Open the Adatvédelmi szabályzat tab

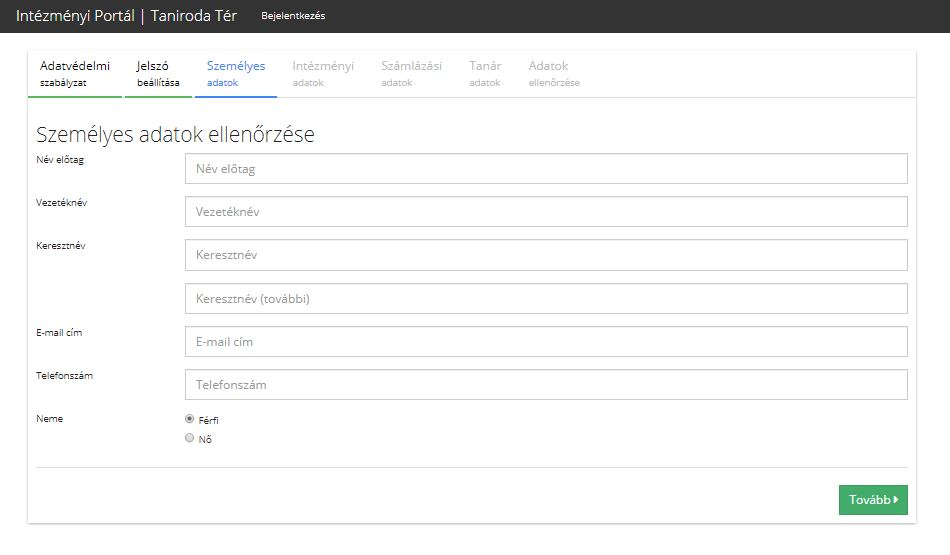[x=75, y=74]
